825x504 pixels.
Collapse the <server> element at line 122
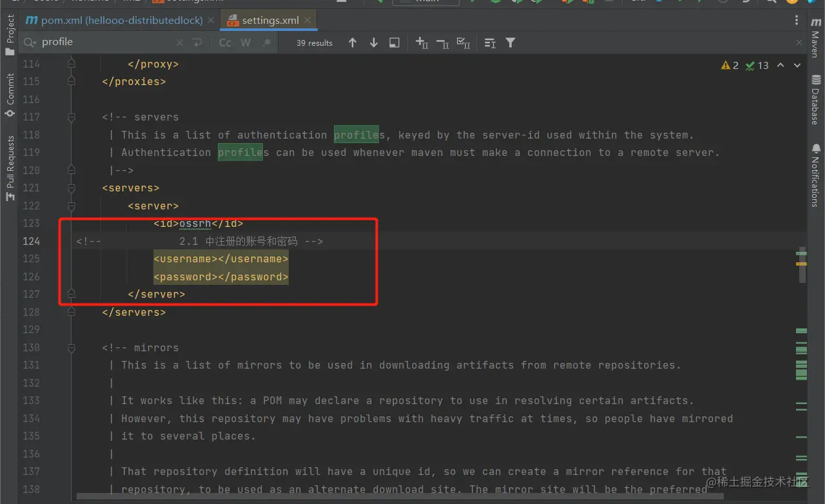72,206
